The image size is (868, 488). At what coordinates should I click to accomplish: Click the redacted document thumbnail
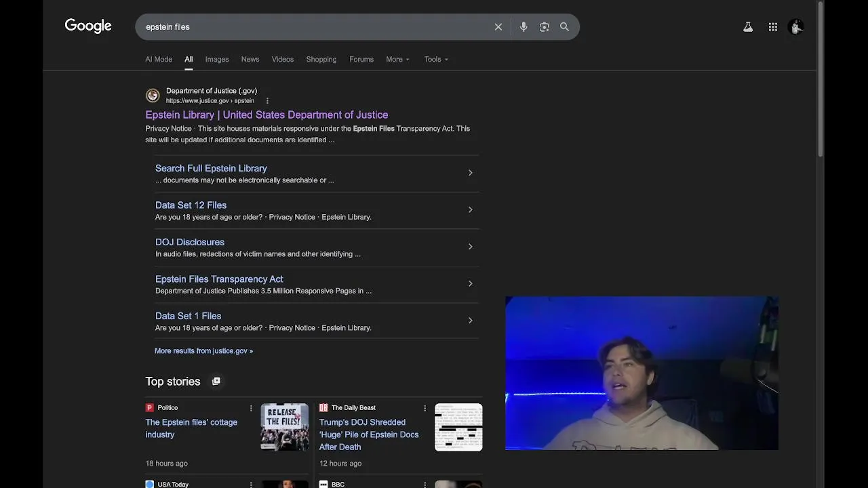coord(458,427)
